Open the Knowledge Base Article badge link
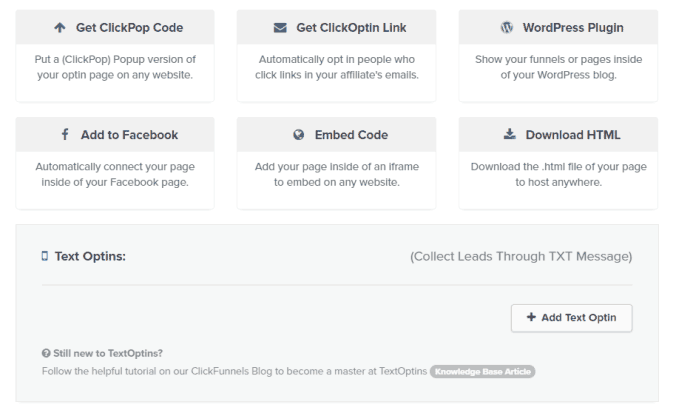675x413 pixels. click(x=483, y=372)
